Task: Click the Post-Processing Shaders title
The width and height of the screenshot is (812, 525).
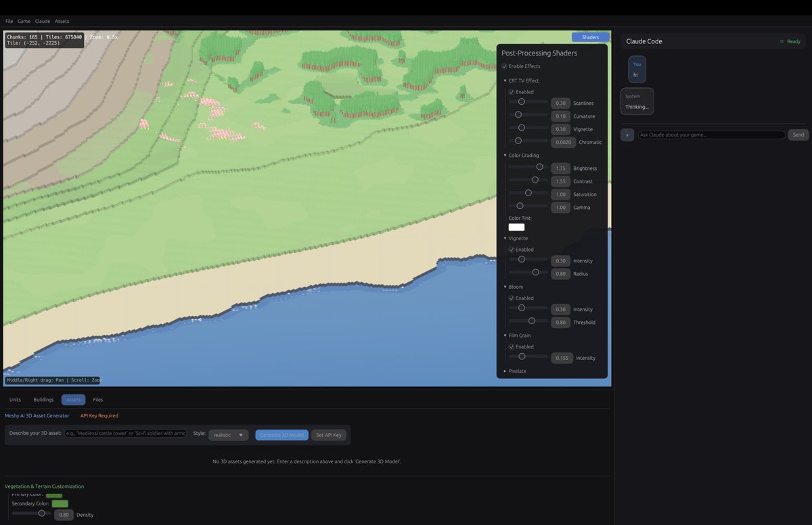Action: tap(539, 53)
